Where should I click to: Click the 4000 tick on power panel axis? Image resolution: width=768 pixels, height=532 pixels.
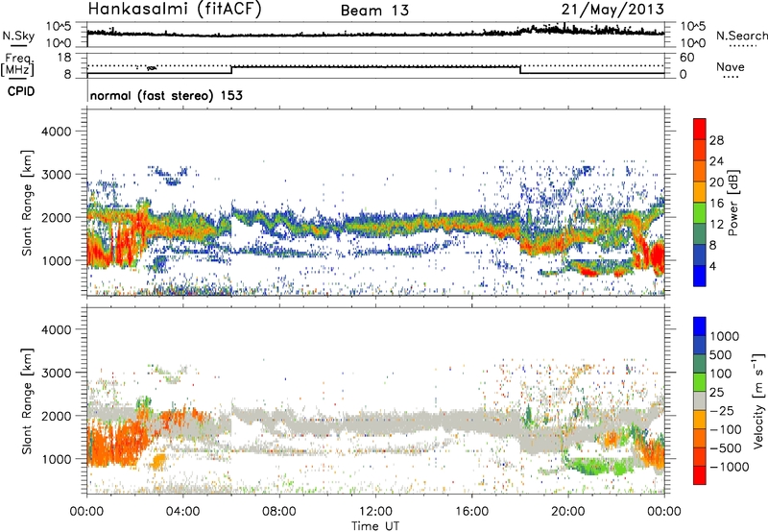click(x=56, y=132)
